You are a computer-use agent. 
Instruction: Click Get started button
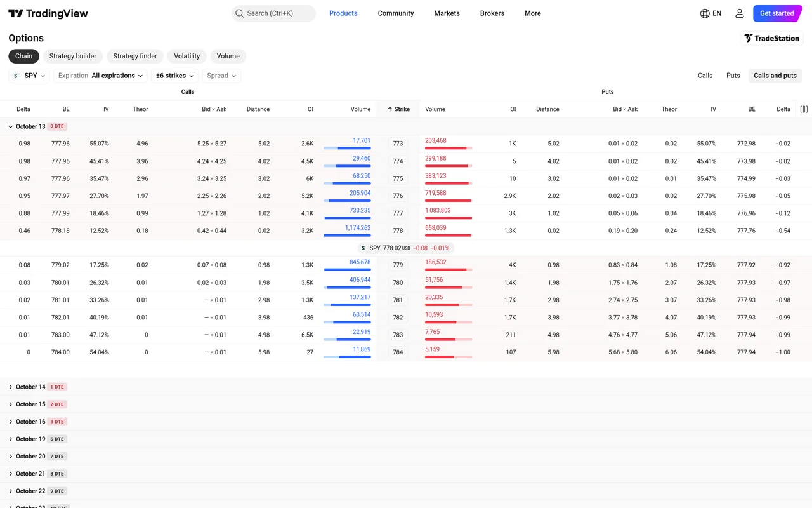tap(777, 13)
